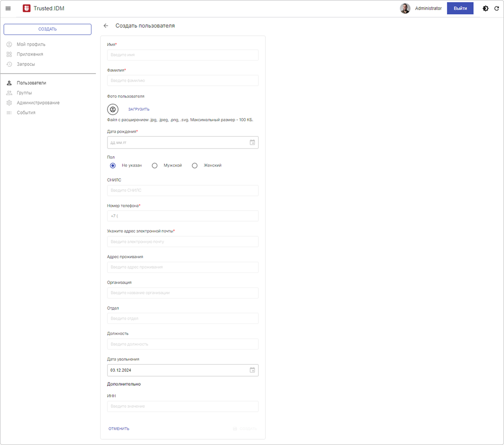Click the Мой профиль sidebar icon

[9, 44]
